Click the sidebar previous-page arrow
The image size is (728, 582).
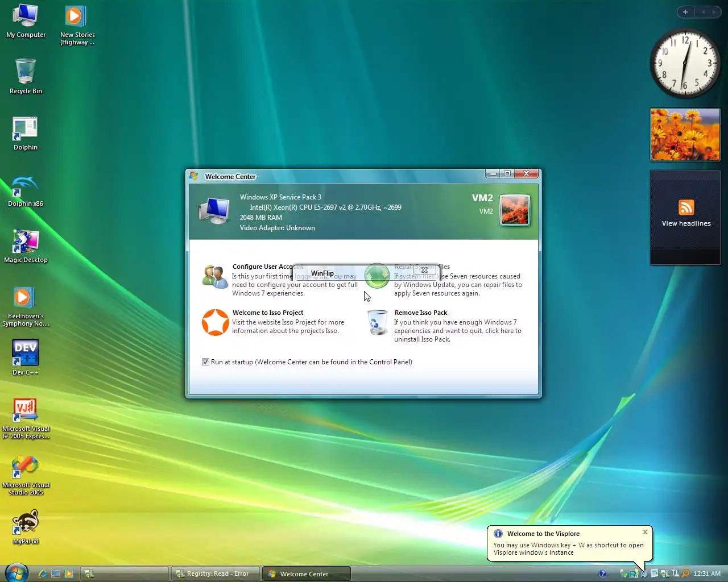pos(703,12)
